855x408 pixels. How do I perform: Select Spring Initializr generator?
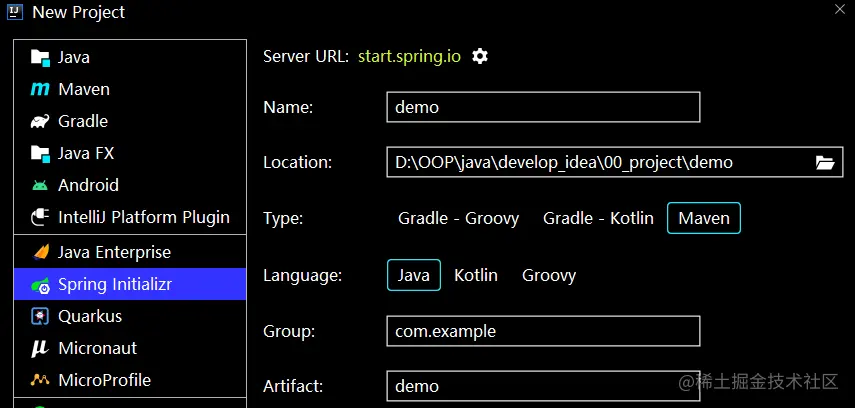[x=130, y=284]
